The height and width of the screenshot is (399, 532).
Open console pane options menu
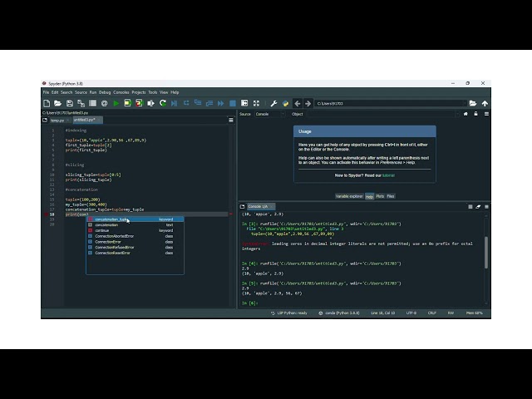point(486,207)
